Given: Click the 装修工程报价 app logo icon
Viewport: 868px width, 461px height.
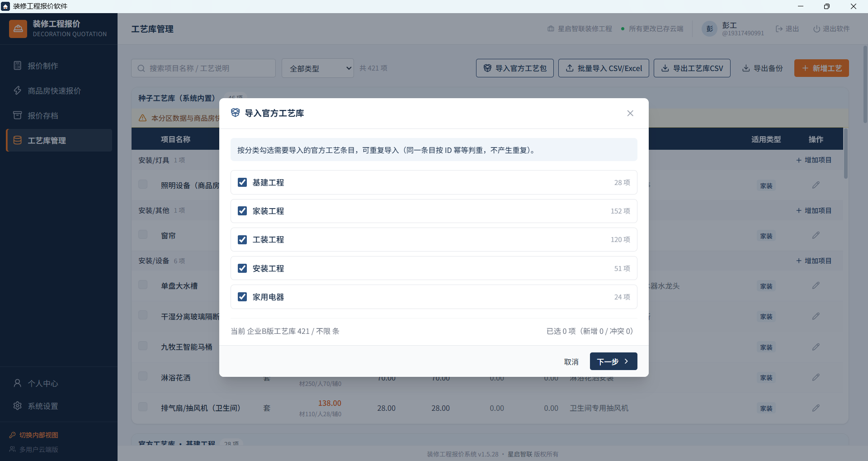Looking at the screenshot, I should (x=18, y=29).
